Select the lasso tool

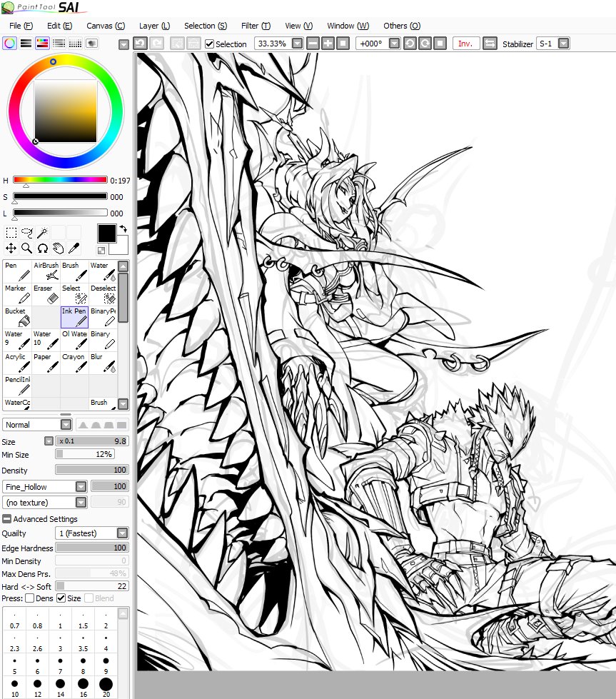(26, 232)
